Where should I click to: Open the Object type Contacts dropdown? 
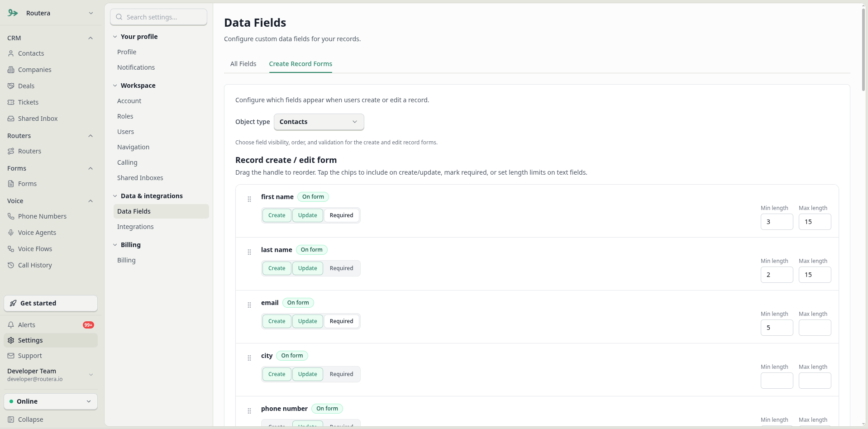319,122
